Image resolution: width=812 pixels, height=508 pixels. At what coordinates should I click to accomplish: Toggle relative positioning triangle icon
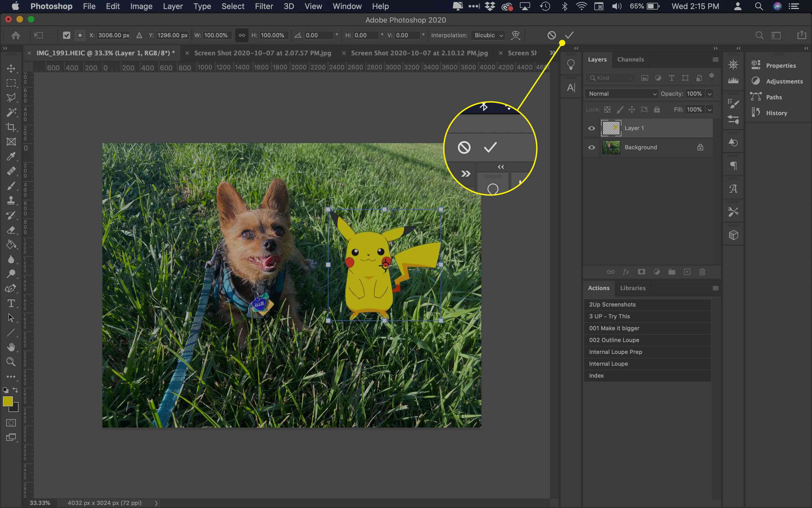pos(139,35)
